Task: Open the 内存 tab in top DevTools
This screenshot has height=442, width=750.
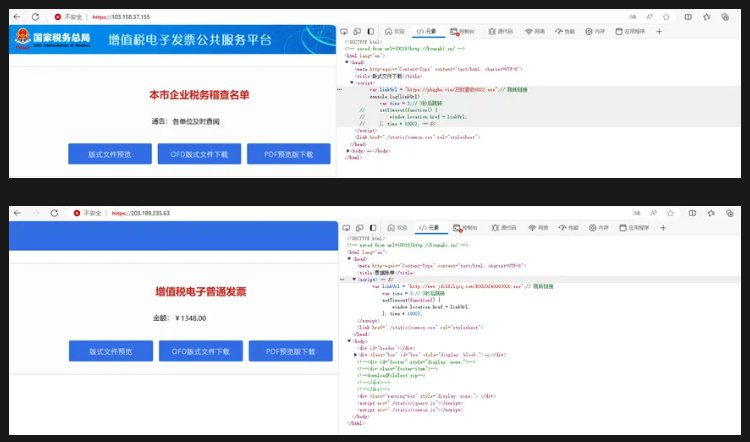Action: click(x=595, y=32)
